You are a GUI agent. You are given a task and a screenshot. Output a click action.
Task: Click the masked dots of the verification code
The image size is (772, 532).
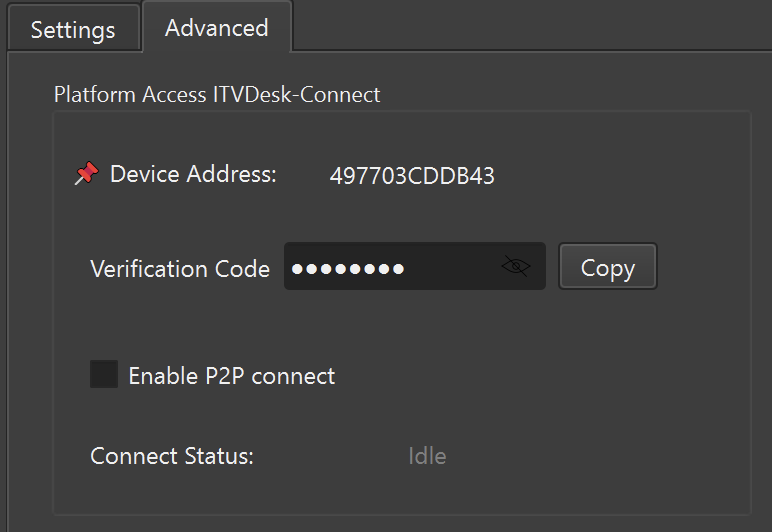[x=347, y=268]
